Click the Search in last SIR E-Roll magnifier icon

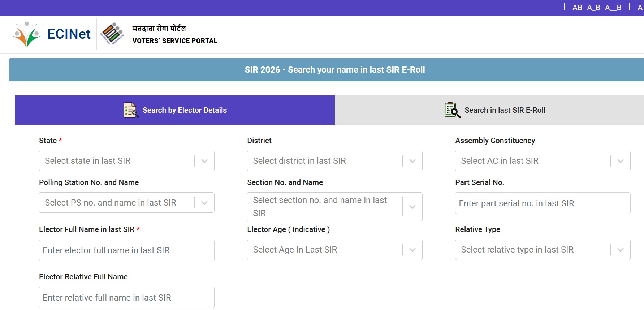[x=452, y=110]
